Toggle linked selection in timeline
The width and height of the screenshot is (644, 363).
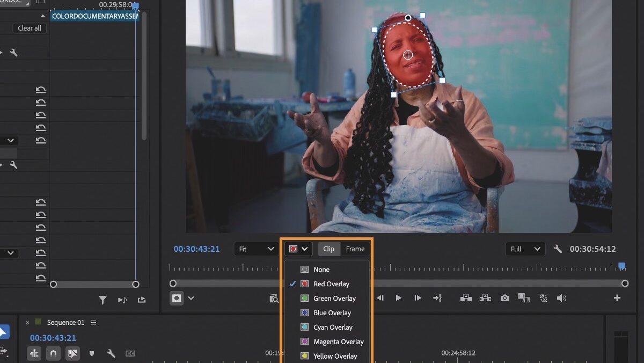click(72, 353)
